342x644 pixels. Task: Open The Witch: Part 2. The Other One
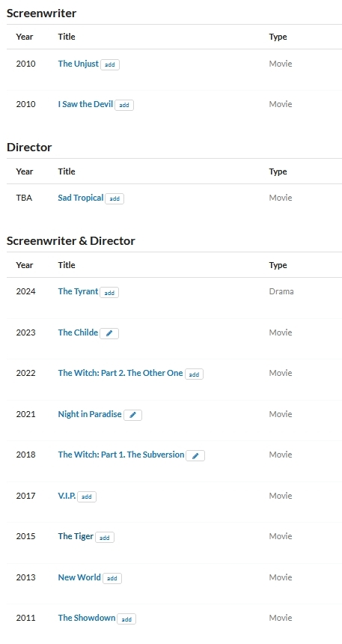coord(120,374)
